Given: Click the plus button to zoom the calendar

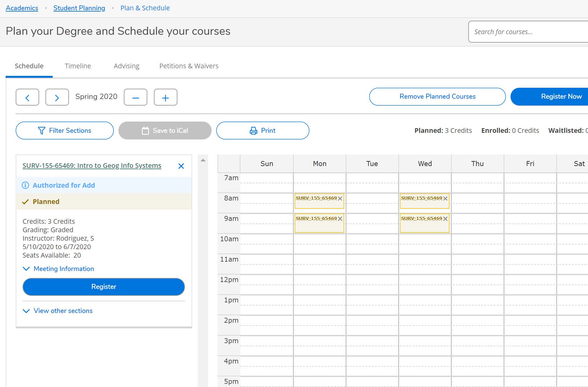Looking at the screenshot, I should click(x=165, y=97).
